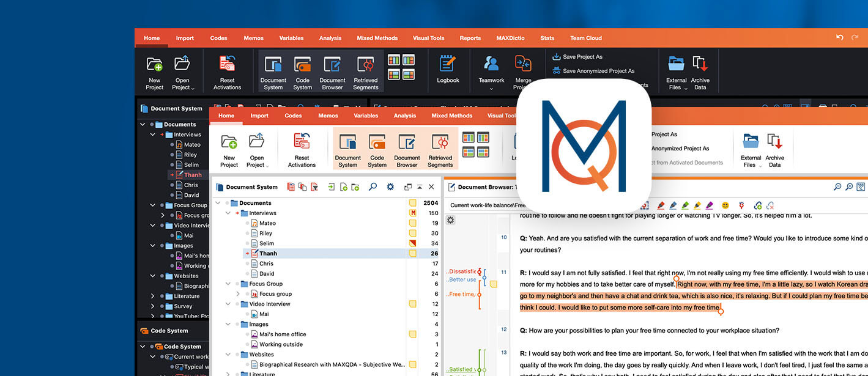Toggle Document Browser panel in light window ribbon

pos(407,150)
